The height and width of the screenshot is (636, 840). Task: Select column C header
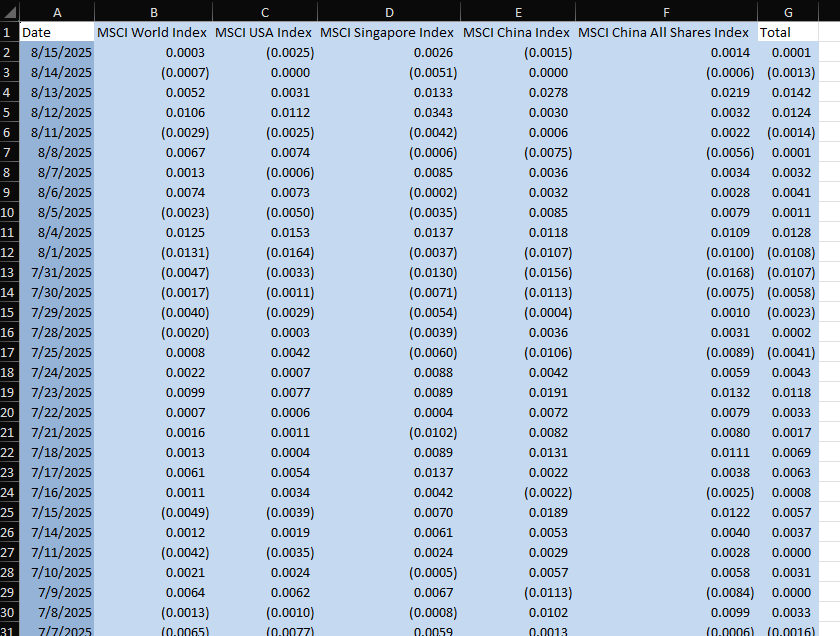[x=265, y=12]
